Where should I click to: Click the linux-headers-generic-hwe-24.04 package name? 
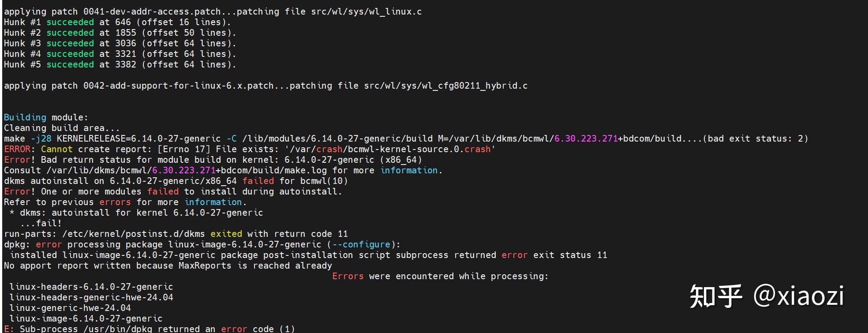[91, 298]
